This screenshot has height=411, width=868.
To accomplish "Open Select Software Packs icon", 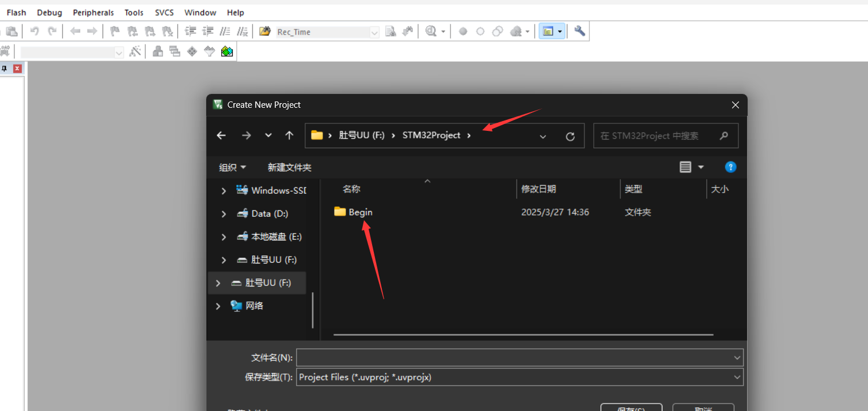I will coord(210,51).
